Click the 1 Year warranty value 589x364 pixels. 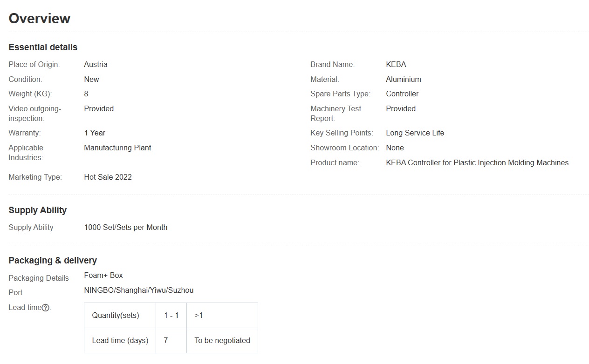95,133
